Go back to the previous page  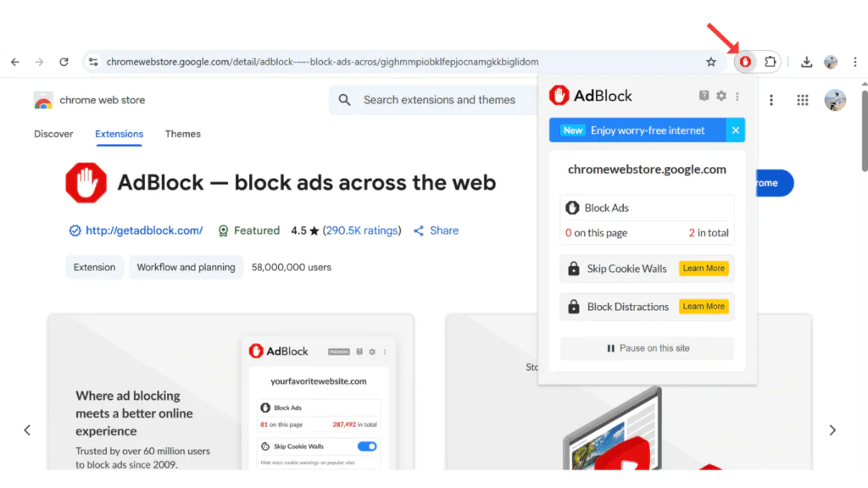[15, 62]
